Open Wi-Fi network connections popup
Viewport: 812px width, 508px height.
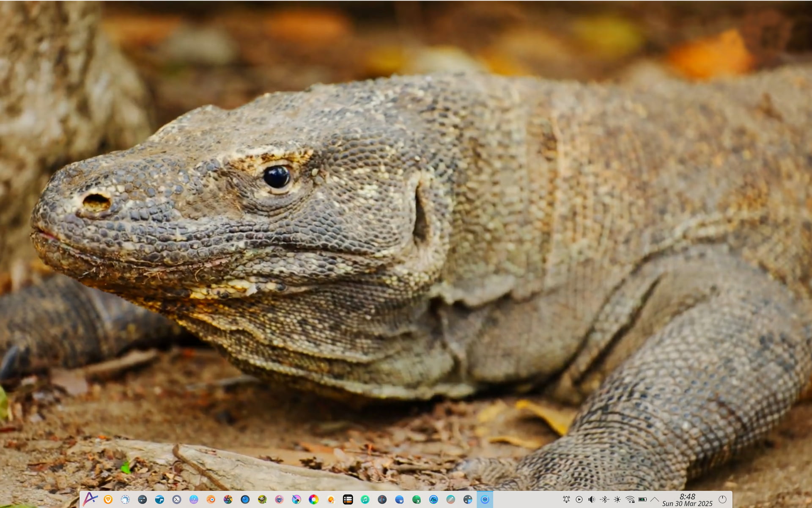click(x=630, y=500)
